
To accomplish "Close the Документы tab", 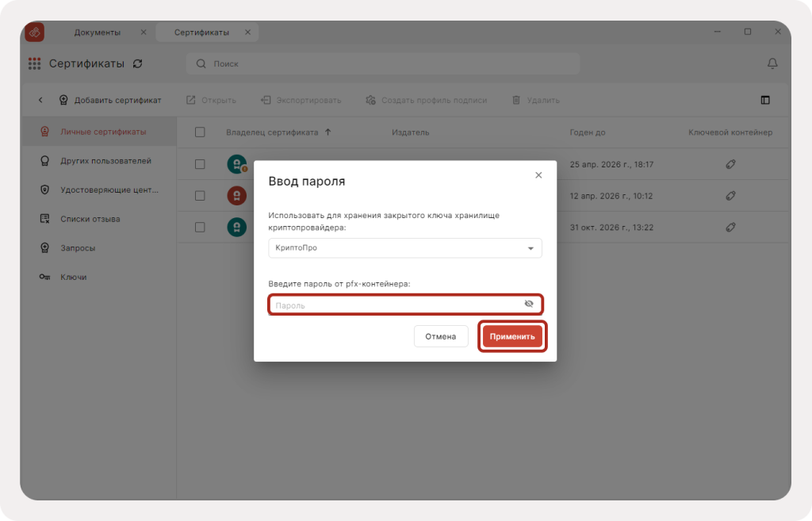I will [x=144, y=32].
